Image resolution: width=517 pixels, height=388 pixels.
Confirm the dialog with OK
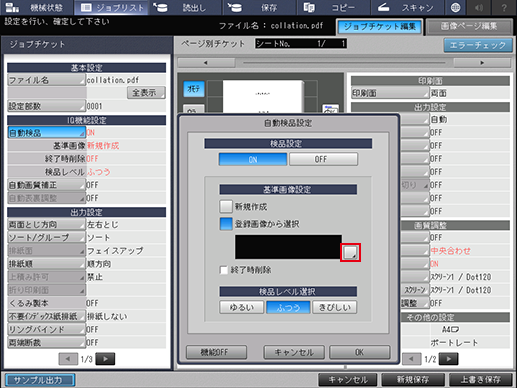pos(360,352)
